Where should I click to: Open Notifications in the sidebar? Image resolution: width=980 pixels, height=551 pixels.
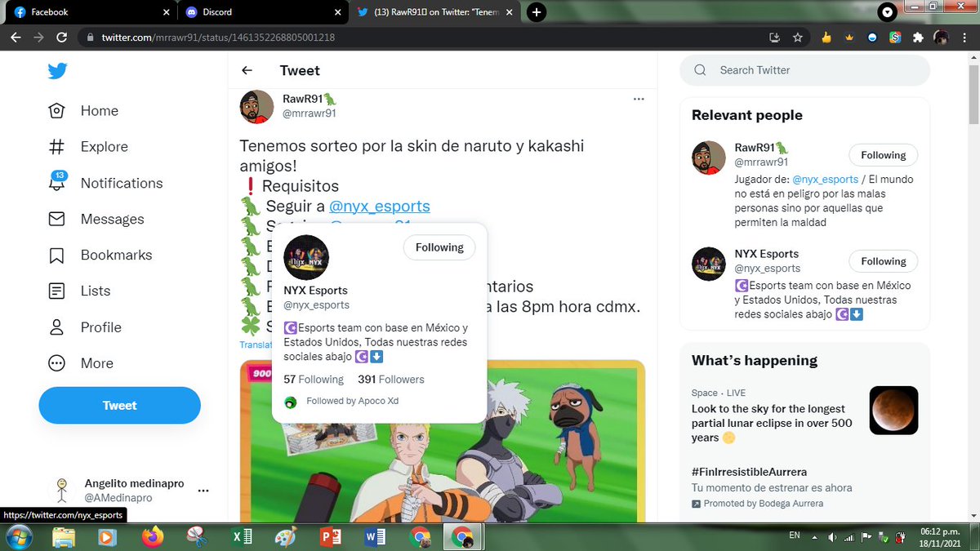coord(105,183)
